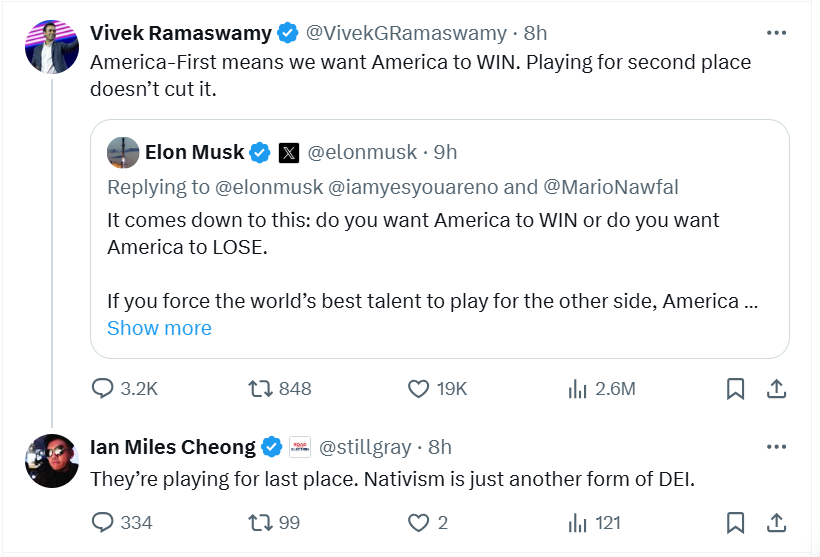Click Ian Miles Cheong's profile picture
The image size is (820, 557).
tap(52, 460)
